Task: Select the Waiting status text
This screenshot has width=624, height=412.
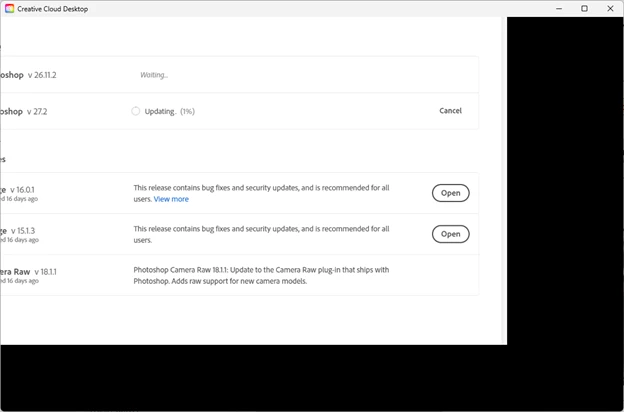Action: click(x=154, y=75)
